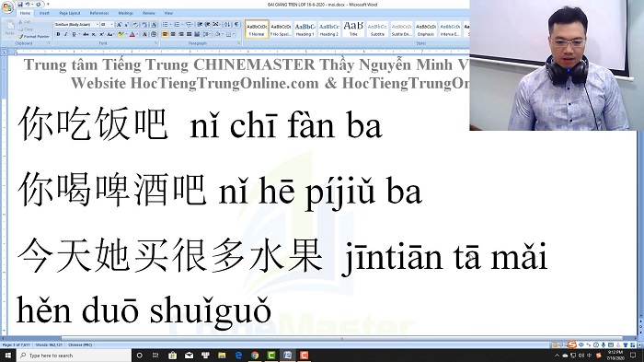Apply text highlight color

pos(121,34)
